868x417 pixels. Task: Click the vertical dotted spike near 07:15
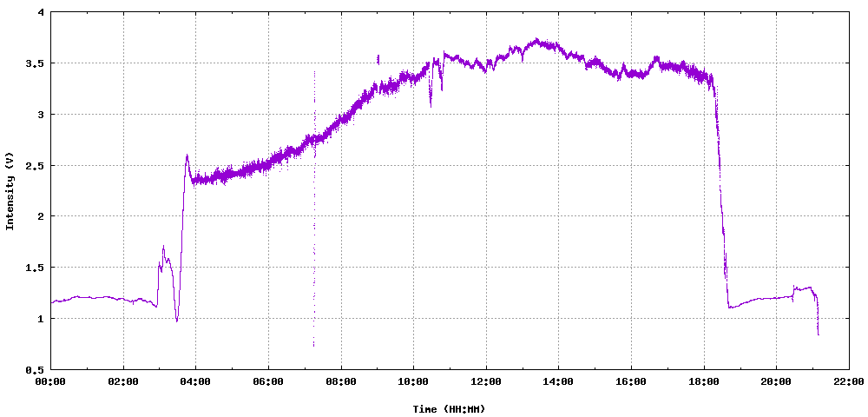314,210
